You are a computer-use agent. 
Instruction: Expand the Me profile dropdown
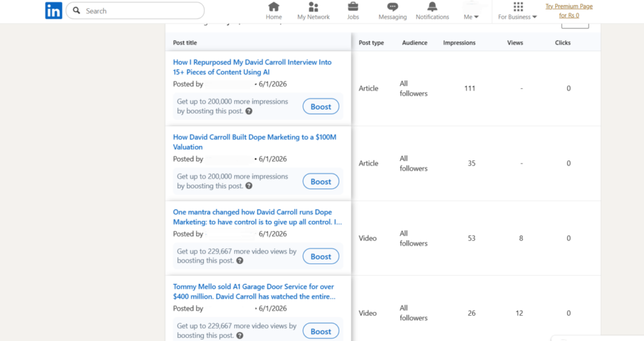[471, 17]
